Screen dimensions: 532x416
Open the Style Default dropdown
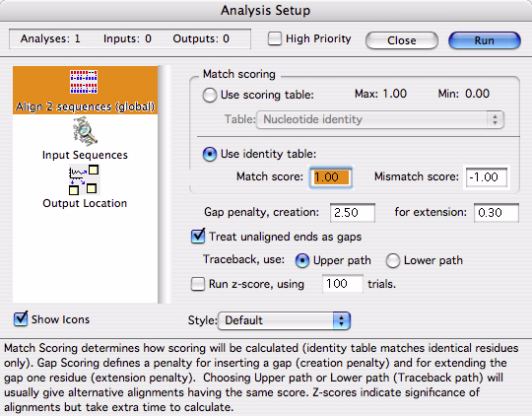(284, 320)
